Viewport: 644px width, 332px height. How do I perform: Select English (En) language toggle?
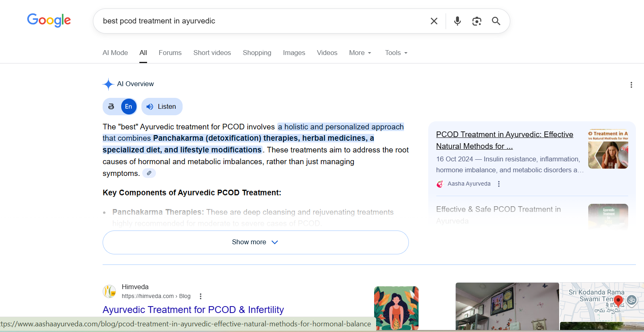128,107
